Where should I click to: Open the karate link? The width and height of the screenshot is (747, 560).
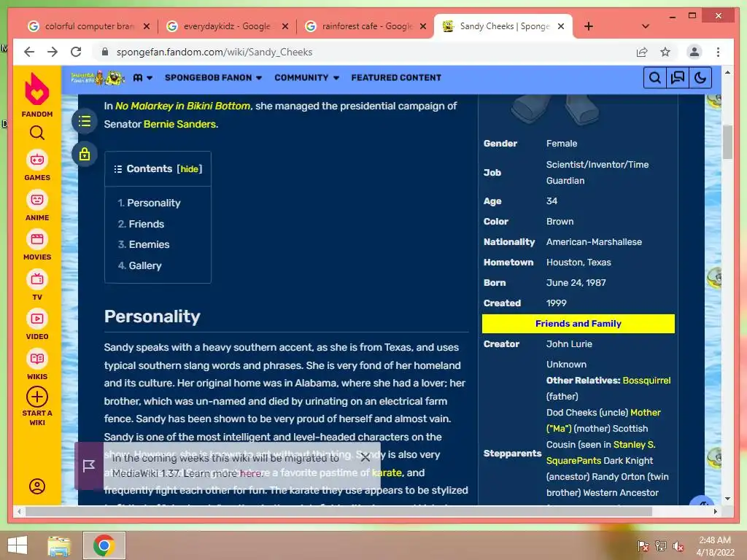point(387,472)
